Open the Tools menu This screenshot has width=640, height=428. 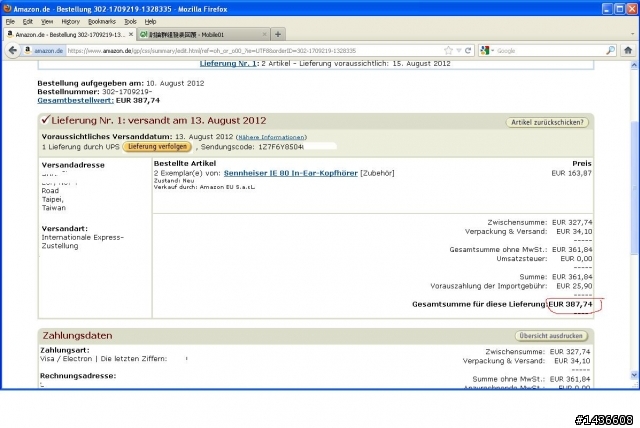click(x=130, y=22)
